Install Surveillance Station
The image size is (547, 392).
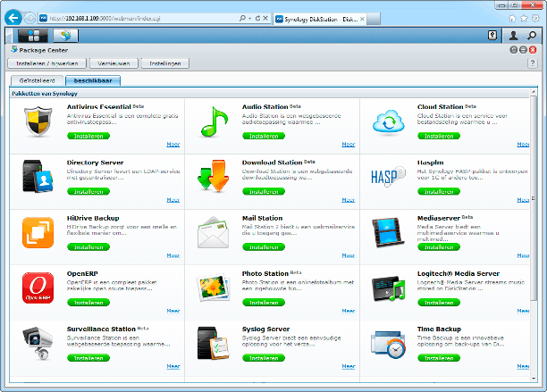pos(88,358)
